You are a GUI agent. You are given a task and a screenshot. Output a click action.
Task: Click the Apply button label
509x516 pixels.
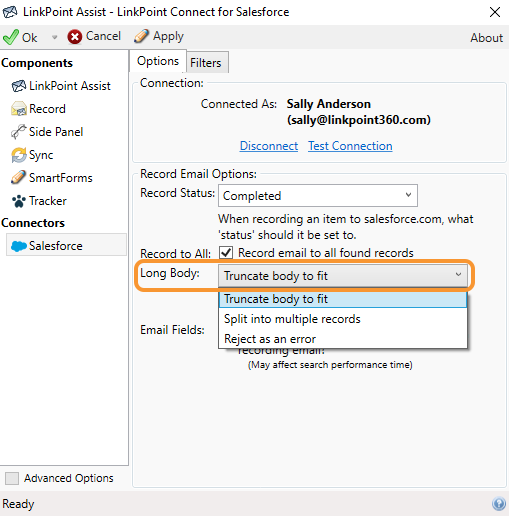[168, 37]
